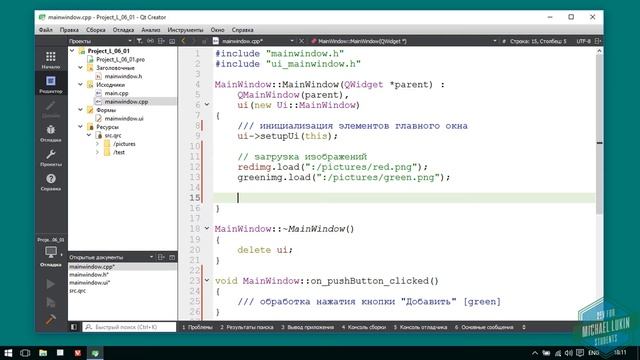
Task: Select mainwindow.h in project tree
Action: (123, 76)
